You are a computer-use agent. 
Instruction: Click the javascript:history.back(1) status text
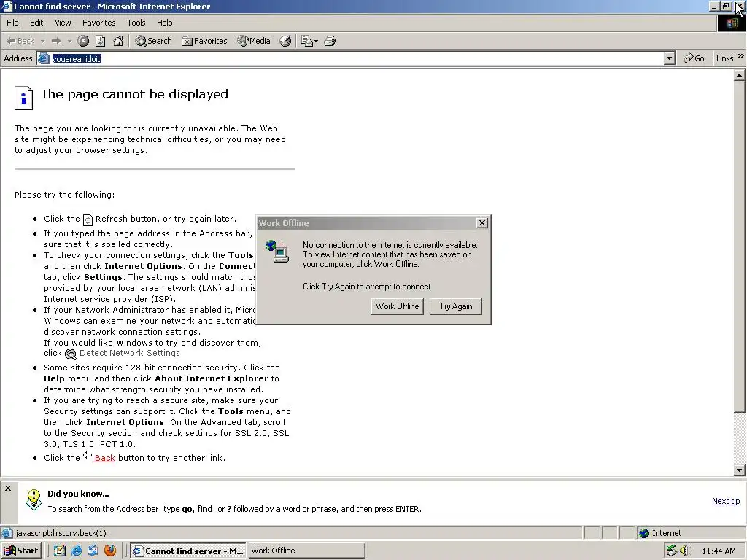click(61, 533)
